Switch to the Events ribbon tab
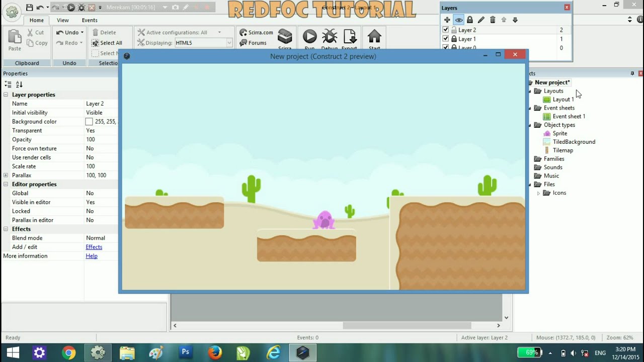This screenshot has height=362, width=644. (90, 20)
